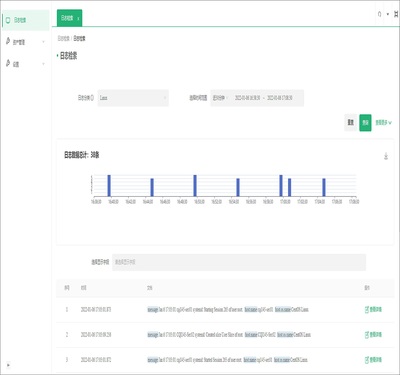Expand the more options link beside the search button
Image resolution: width=400 pixels, height=375 pixels.
(383, 123)
